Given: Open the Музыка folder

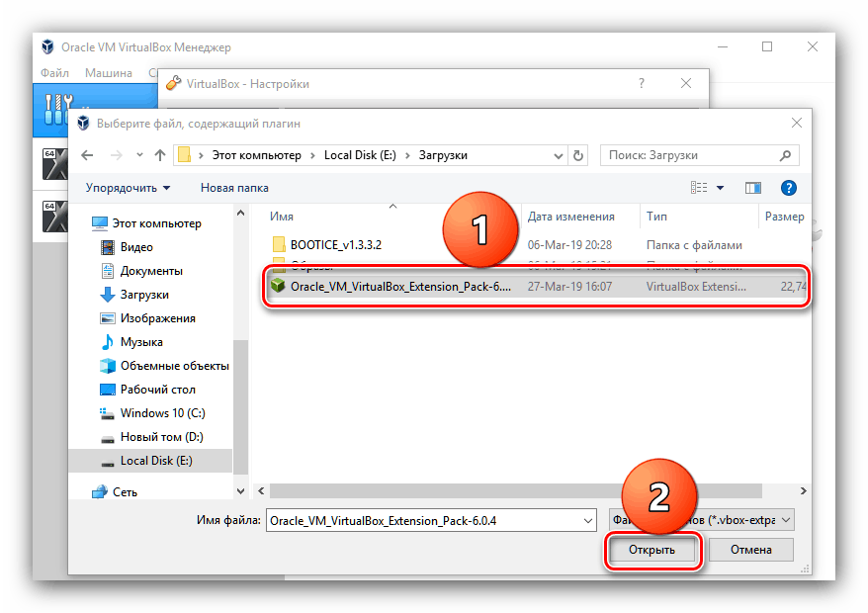Looking at the screenshot, I should point(131,342).
